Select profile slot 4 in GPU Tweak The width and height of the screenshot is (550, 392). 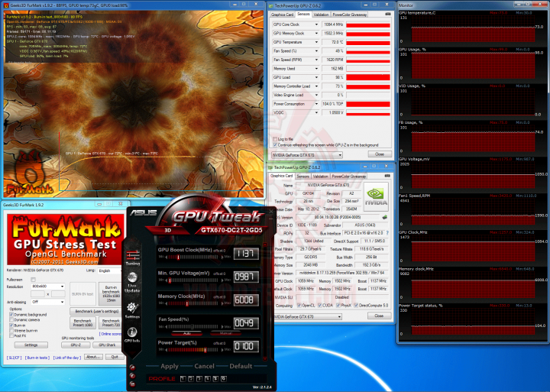pyautogui.click(x=207, y=379)
